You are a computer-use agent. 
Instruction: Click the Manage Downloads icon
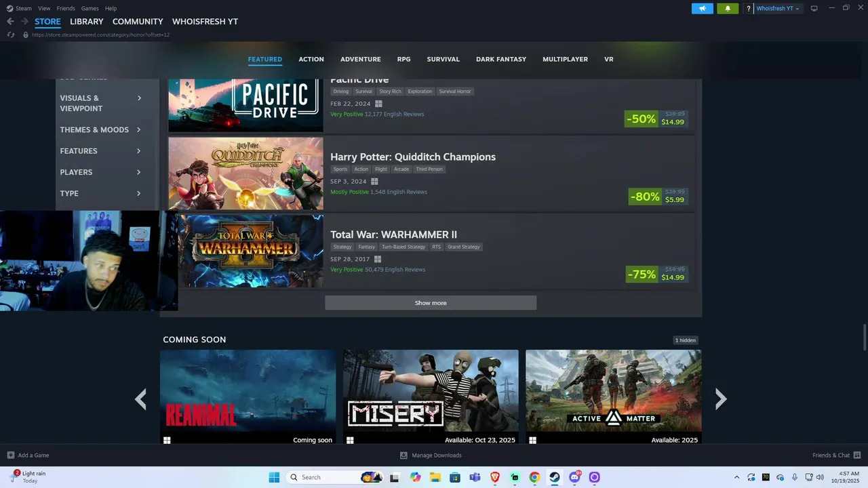click(403, 455)
